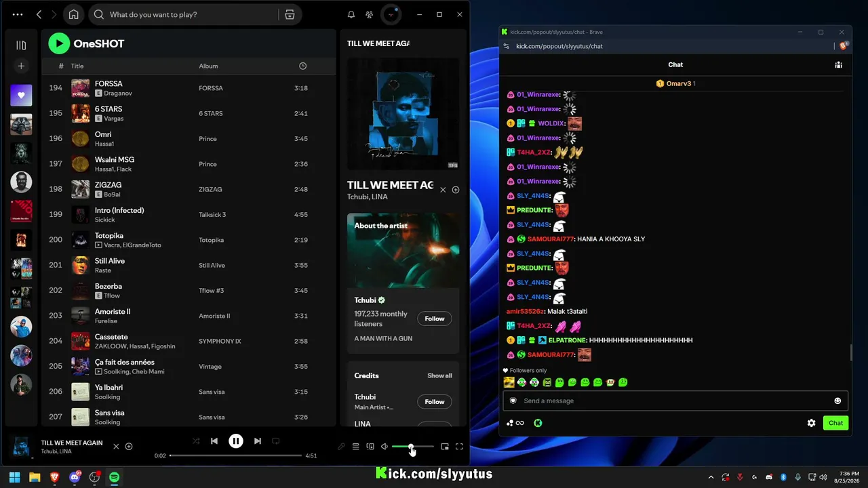Open the SYMPHONY IX album link
868x488 pixels.
click(x=220, y=341)
